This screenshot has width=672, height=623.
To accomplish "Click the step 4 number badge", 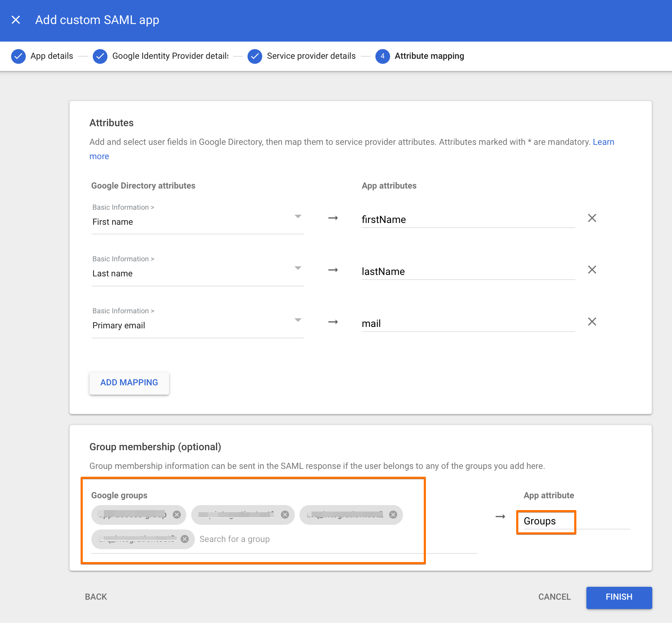I will tap(383, 56).
